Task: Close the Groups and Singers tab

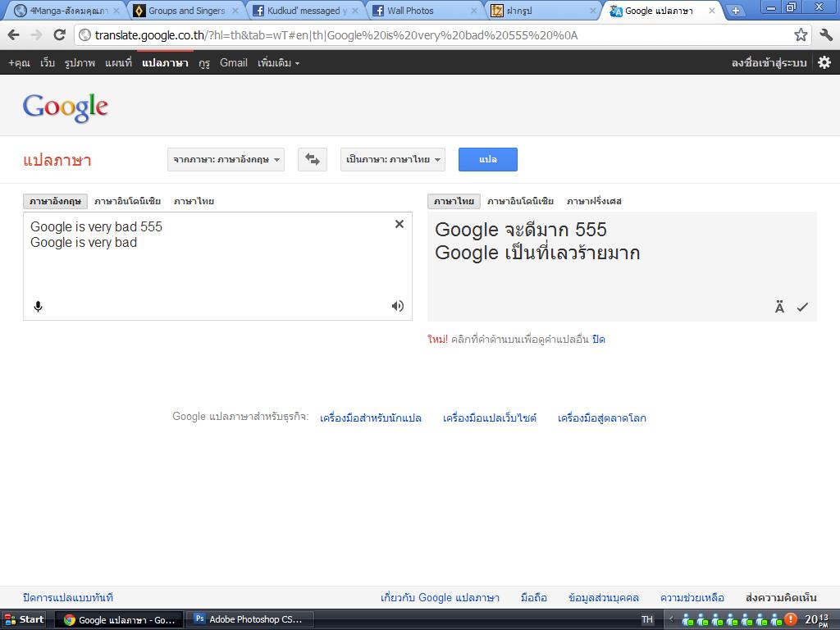Action: tap(235, 11)
